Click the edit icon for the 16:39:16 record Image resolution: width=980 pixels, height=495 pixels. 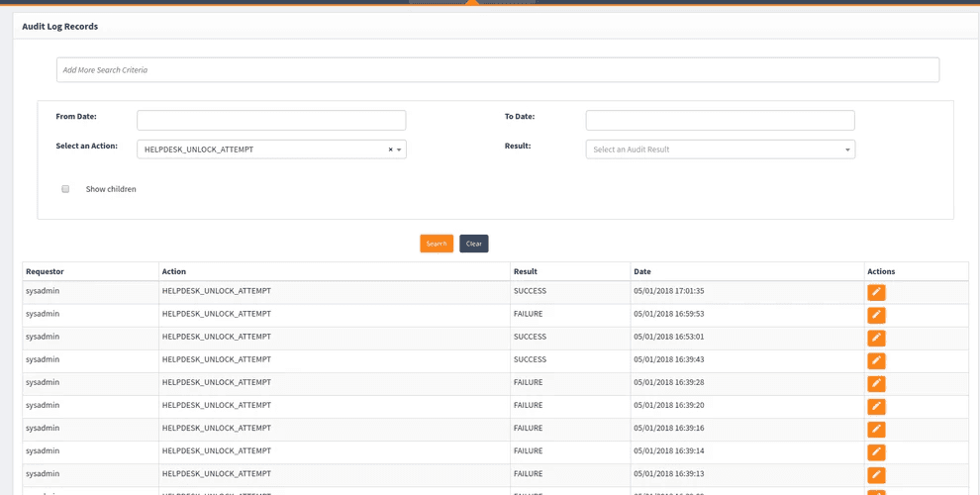(876, 429)
